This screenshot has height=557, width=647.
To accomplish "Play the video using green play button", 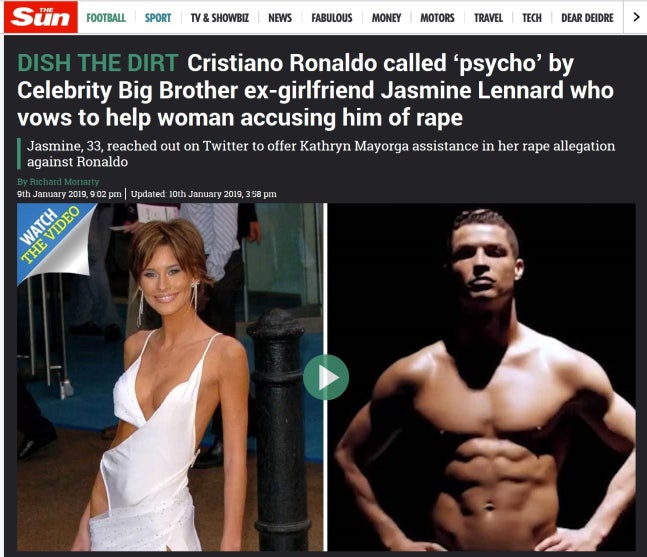I will click(326, 377).
